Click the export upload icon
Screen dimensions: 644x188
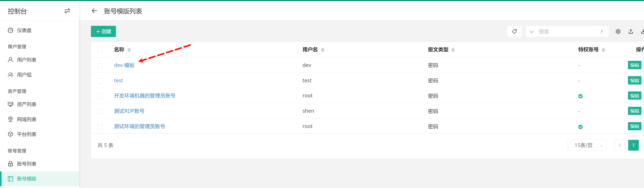pos(631,32)
